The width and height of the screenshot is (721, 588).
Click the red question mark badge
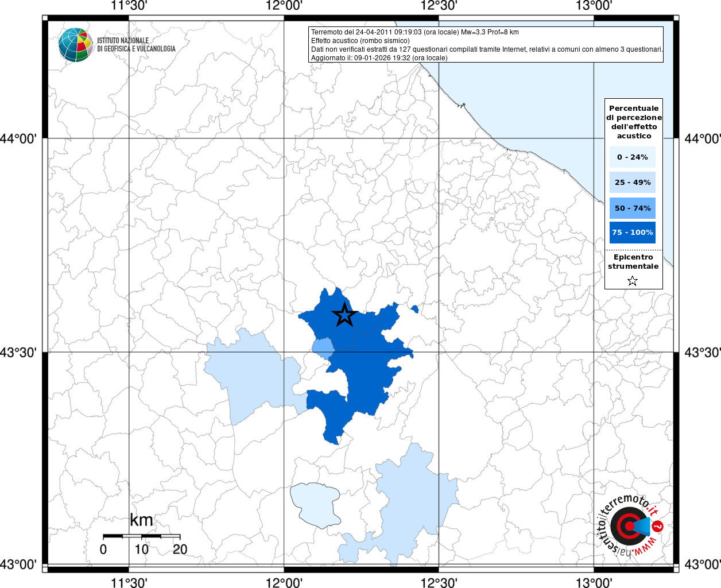click(x=658, y=526)
